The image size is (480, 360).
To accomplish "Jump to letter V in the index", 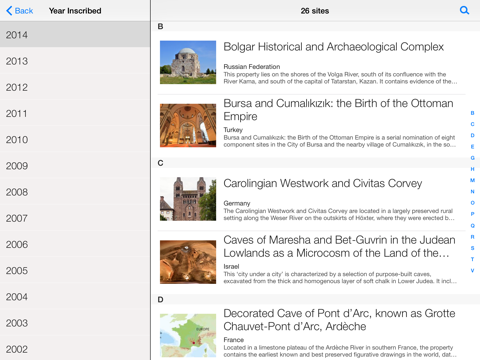I will pos(472,270).
